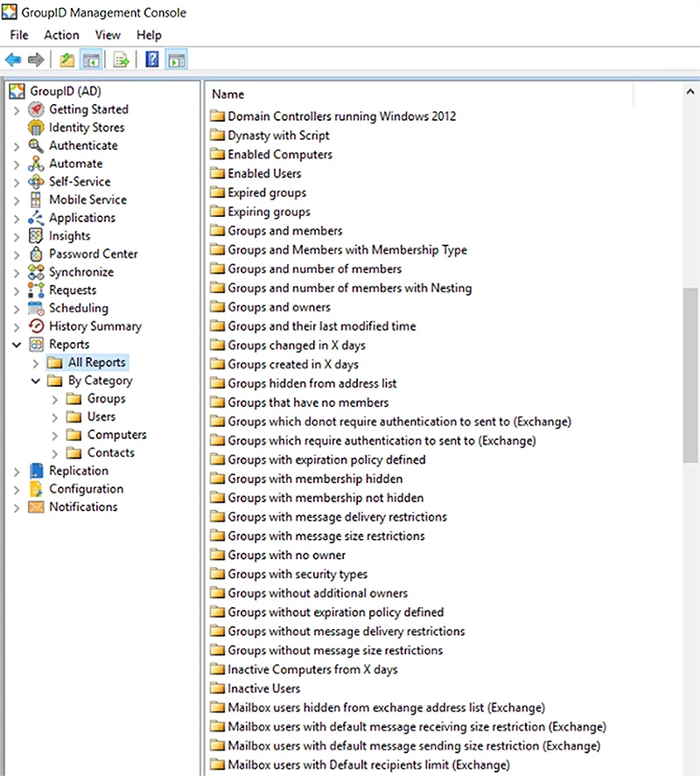Screen dimensions: 700x776
Task: Expand the Computers category folder
Action: [54, 436]
